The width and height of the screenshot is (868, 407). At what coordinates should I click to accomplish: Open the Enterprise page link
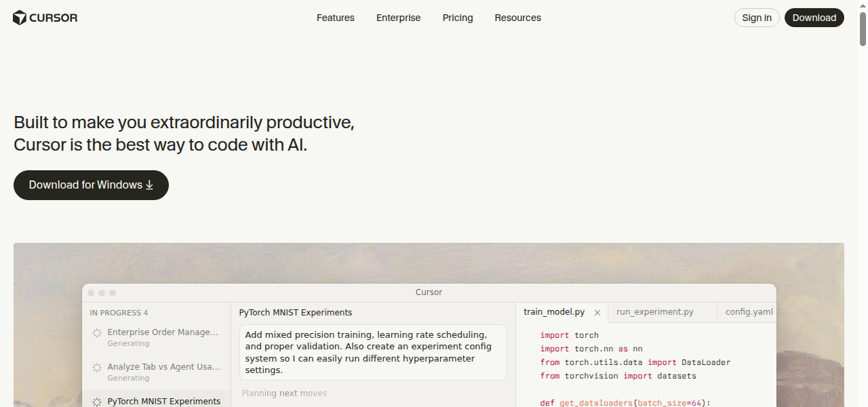pyautogui.click(x=398, y=18)
